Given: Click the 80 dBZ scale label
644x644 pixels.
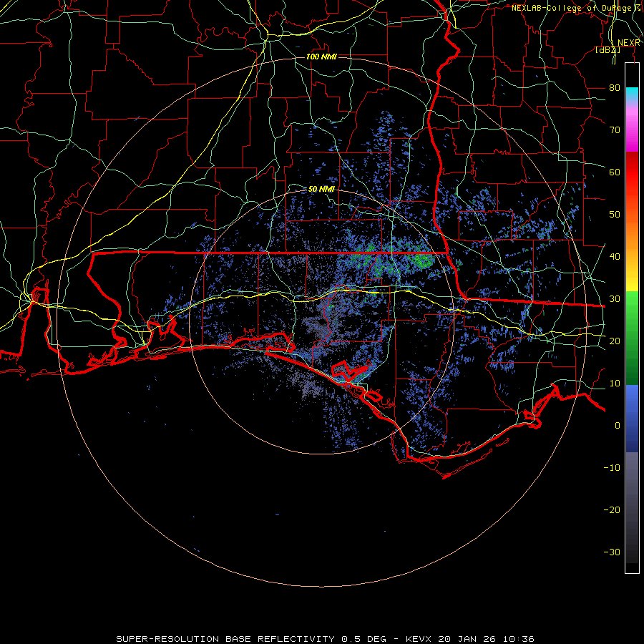Looking at the screenshot, I should pyautogui.click(x=615, y=88).
